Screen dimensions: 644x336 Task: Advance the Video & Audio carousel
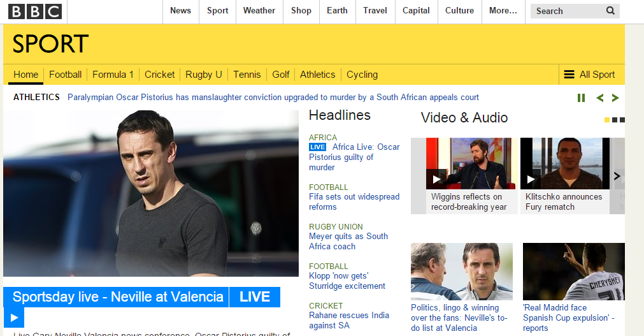617,176
